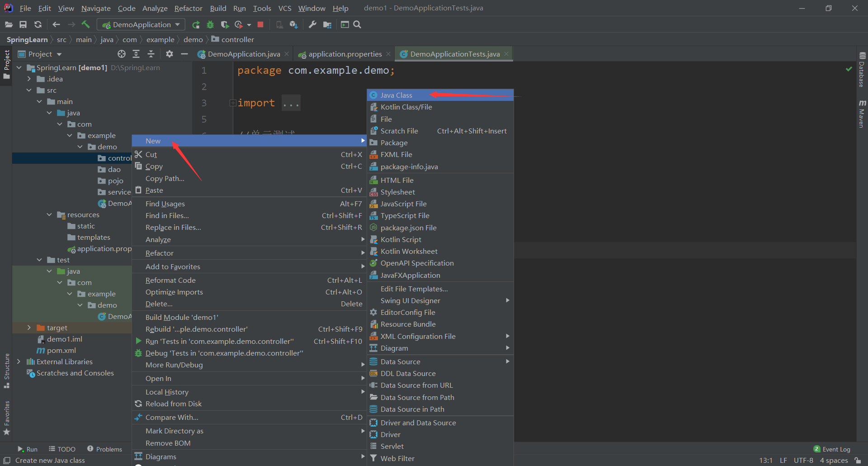Open the Event Log button
Image resolution: width=868 pixels, height=466 pixels.
pyautogui.click(x=832, y=449)
